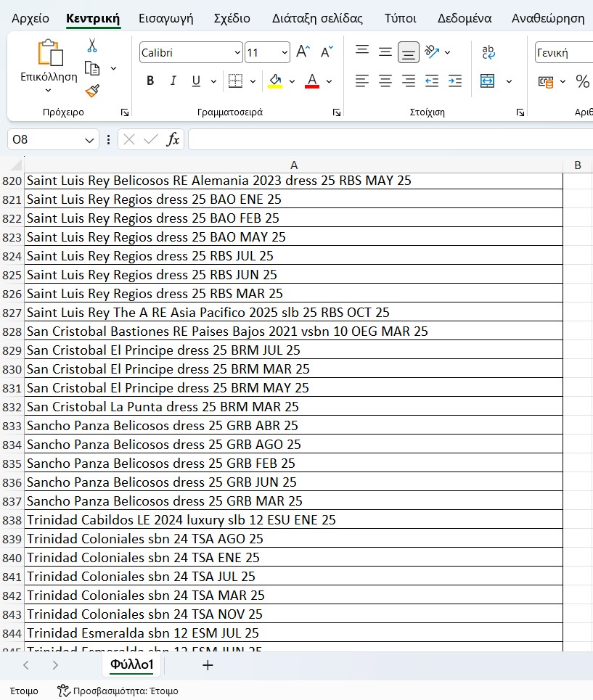Click the text orientation icon
The width and height of the screenshot is (593, 700).
[433, 52]
